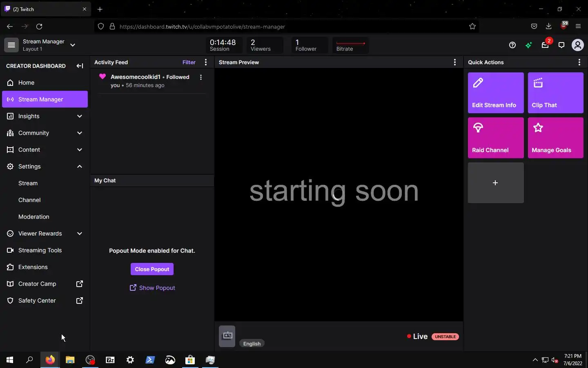Click the green sparkle icon in header

[x=529, y=45]
